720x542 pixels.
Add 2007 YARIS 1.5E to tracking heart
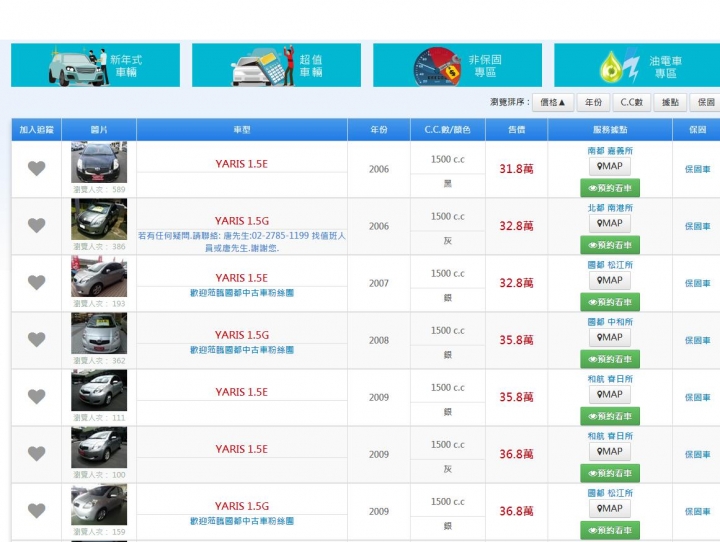click(x=36, y=282)
